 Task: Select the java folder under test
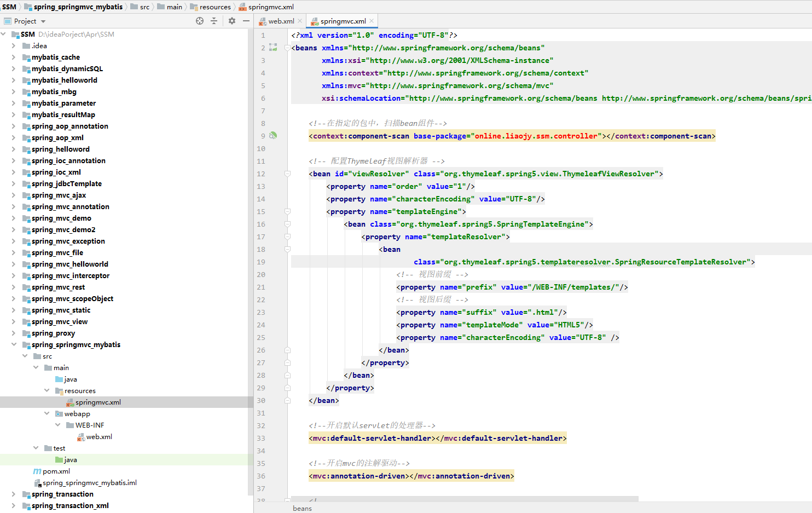click(71, 459)
